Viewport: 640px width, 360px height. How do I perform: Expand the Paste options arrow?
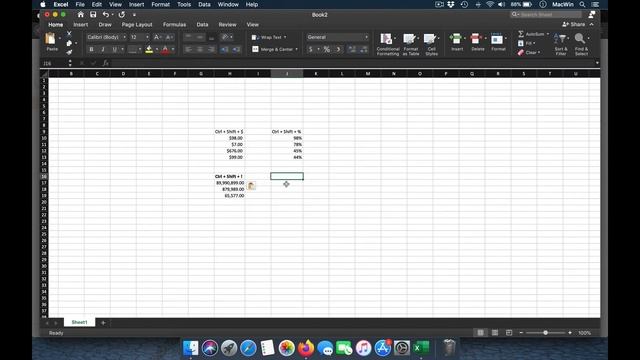[x=60, y=39]
